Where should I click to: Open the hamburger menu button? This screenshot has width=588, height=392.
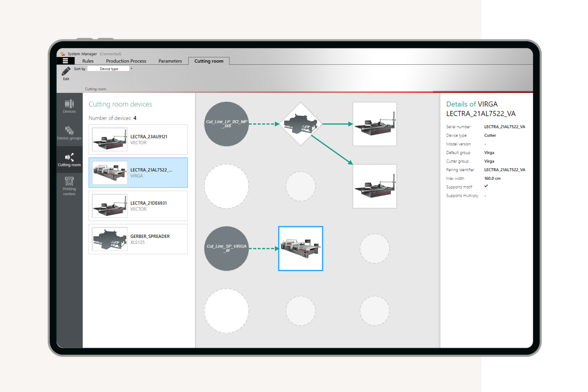(x=65, y=61)
